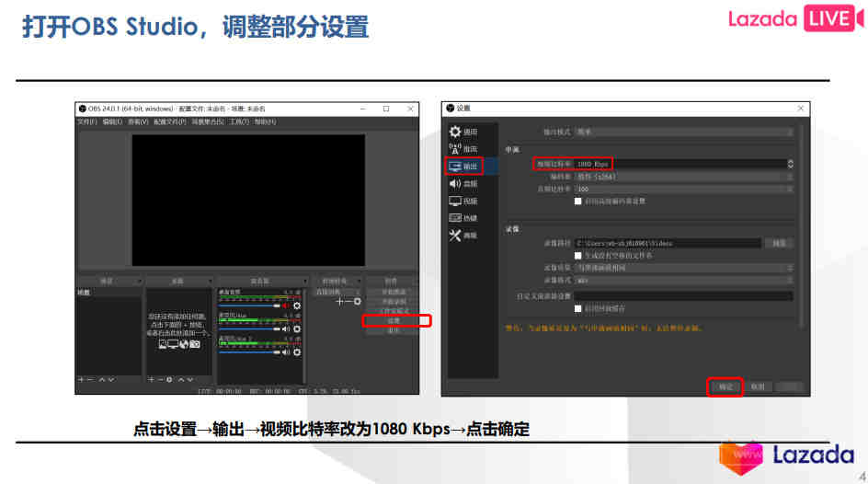
Task: Move the scene up with the arrow icon
Action: 102,380
